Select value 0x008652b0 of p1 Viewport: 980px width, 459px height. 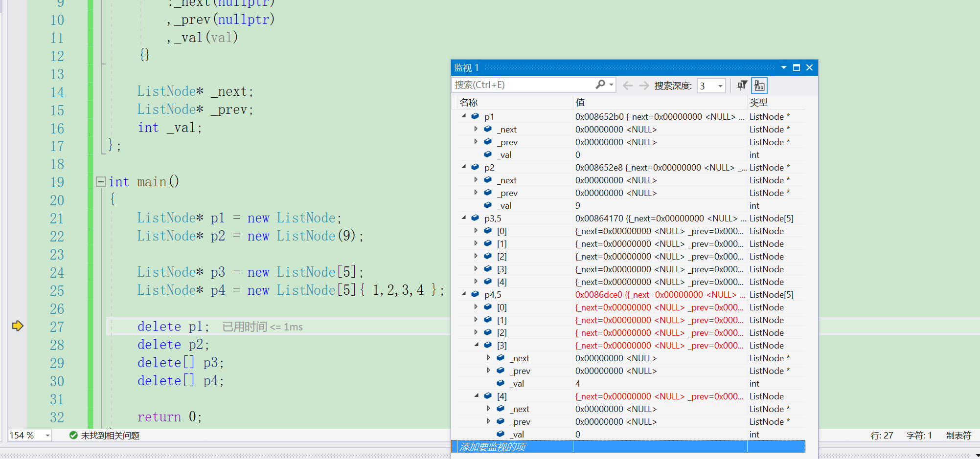(x=599, y=116)
